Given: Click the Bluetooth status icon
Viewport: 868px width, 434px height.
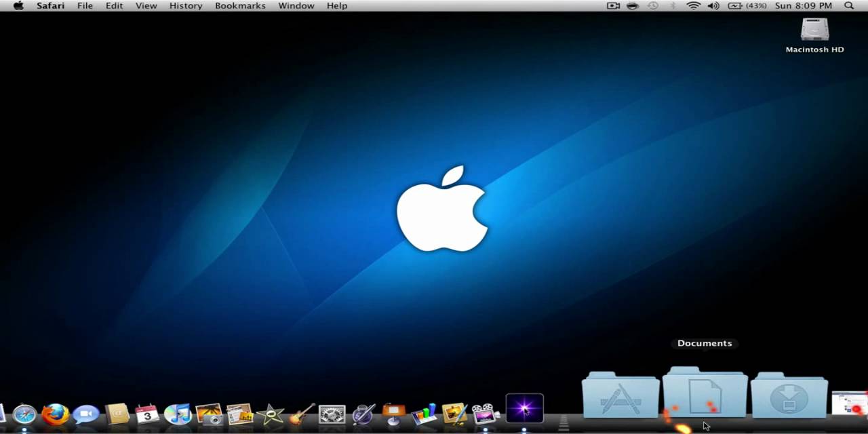Looking at the screenshot, I should click(x=673, y=5).
